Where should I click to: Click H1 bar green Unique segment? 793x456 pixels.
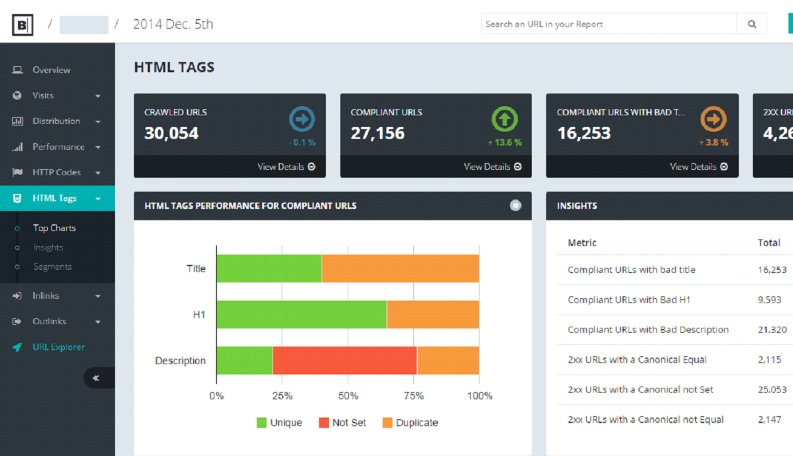(301, 314)
